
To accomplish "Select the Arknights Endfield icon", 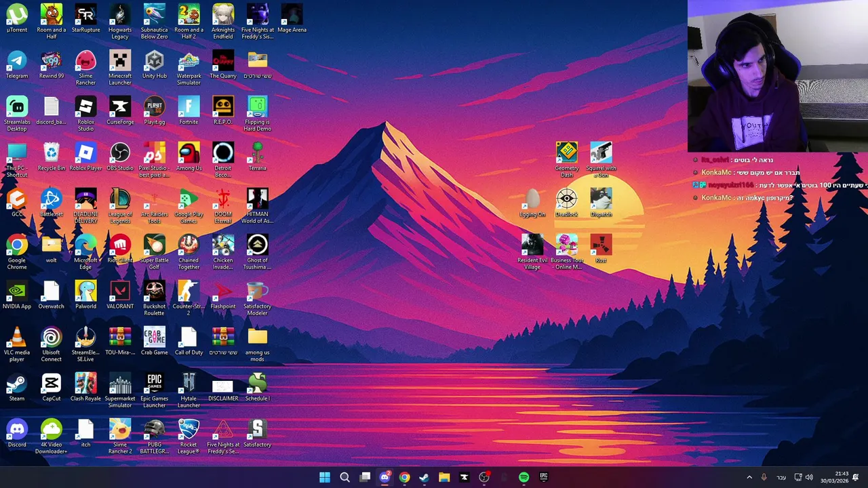I will [x=223, y=22].
